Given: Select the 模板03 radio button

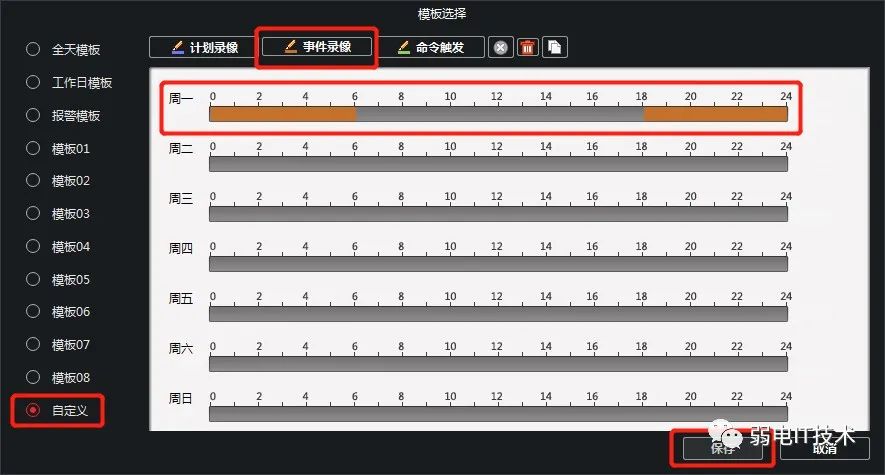Looking at the screenshot, I should tap(33, 213).
